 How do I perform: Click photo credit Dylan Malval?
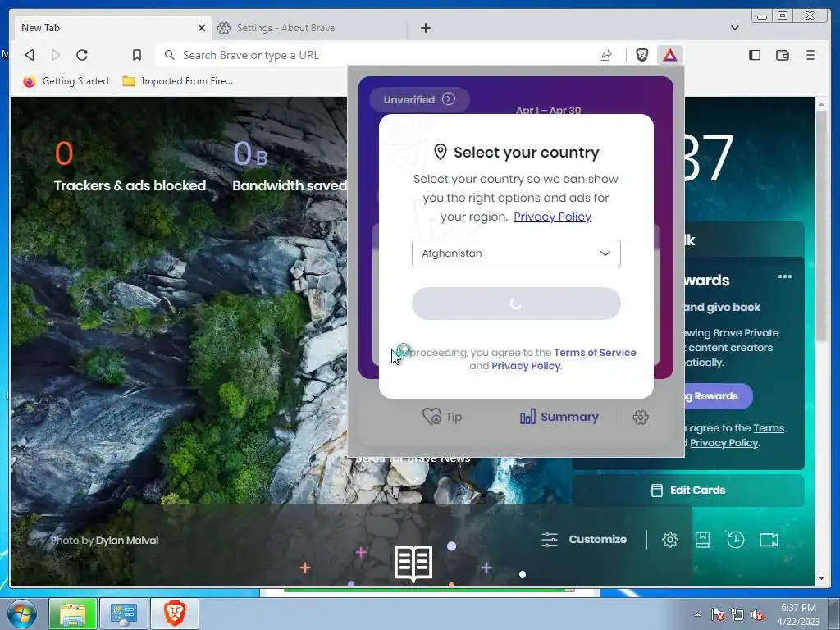point(127,541)
